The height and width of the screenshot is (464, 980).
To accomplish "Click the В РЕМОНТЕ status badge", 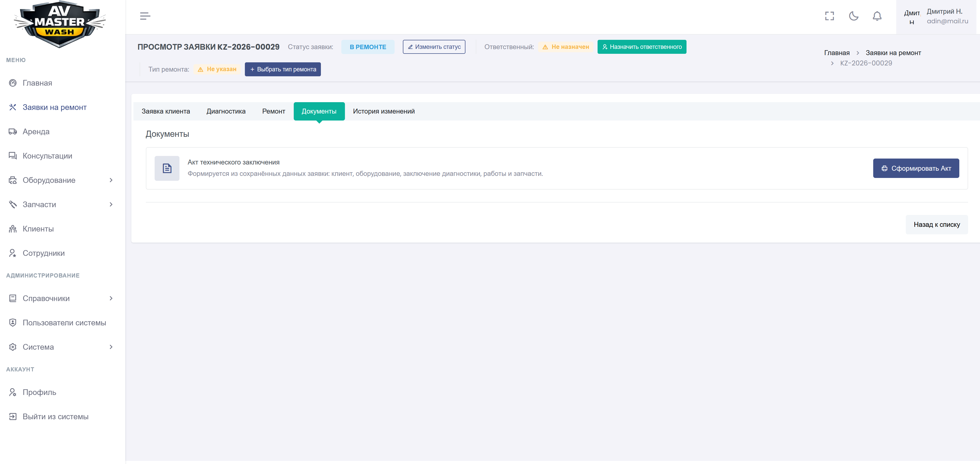I will click(368, 47).
